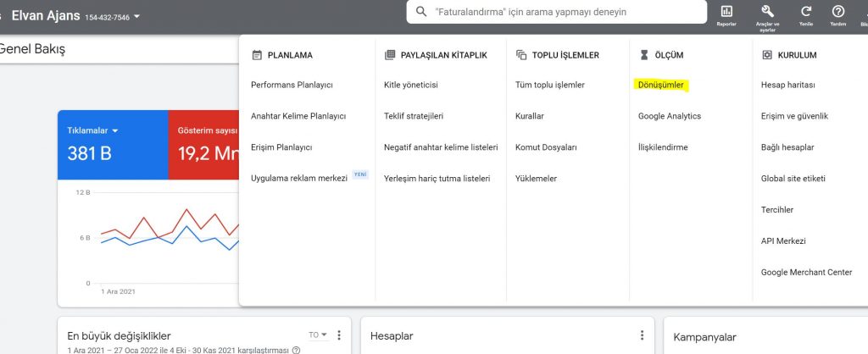Open Hesaplar card three-dot menu
The width and height of the screenshot is (868, 354).
coord(643,335)
